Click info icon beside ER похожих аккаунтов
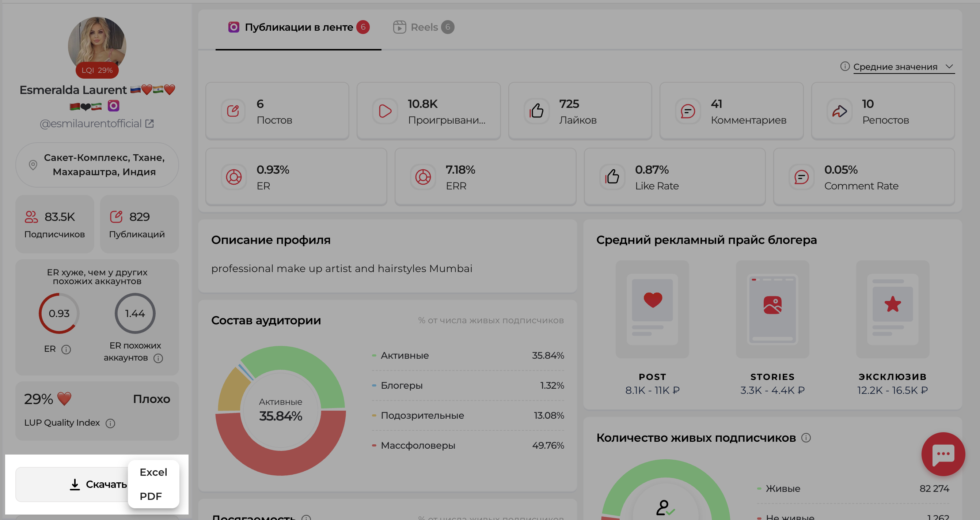The image size is (980, 520). coord(158,358)
